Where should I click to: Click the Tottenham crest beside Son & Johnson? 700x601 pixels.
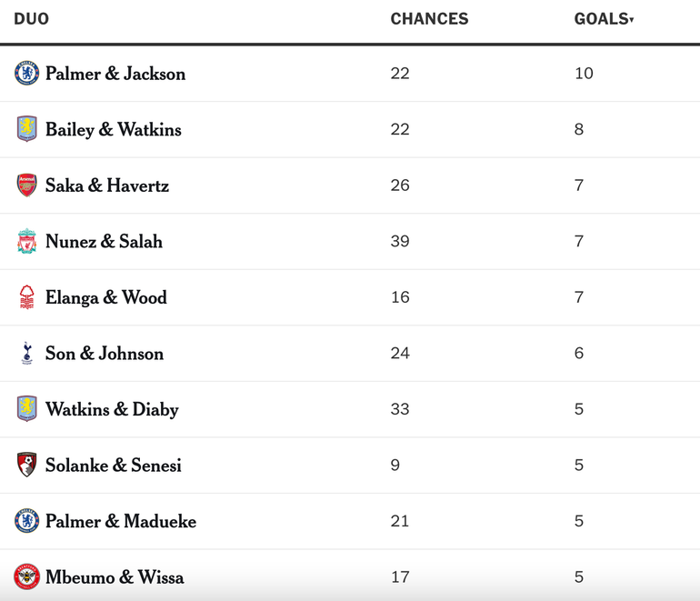click(26, 353)
